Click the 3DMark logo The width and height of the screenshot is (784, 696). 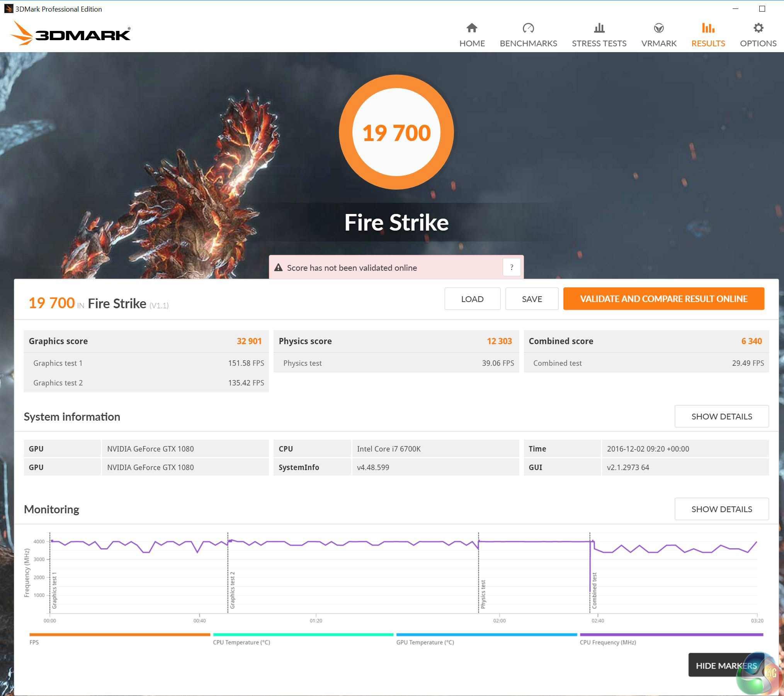pos(71,34)
